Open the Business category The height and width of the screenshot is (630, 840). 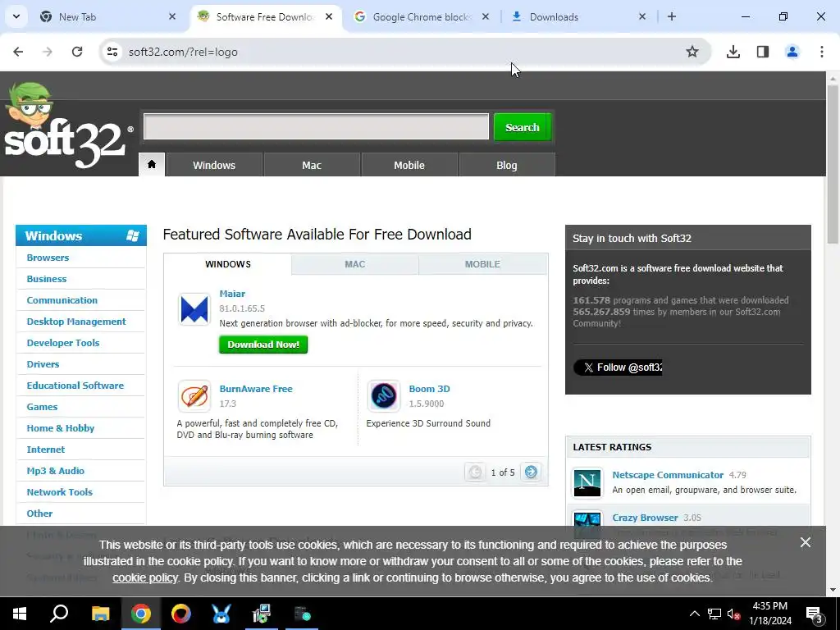[47, 279]
